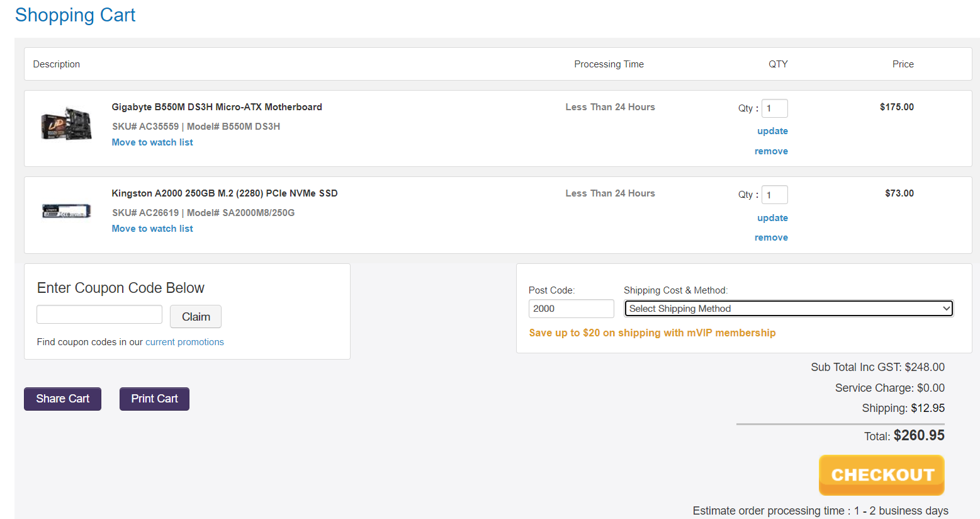Select the Shipping: $12.95 line
This screenshot has height=519, width=980.
[x=903, y=408]
